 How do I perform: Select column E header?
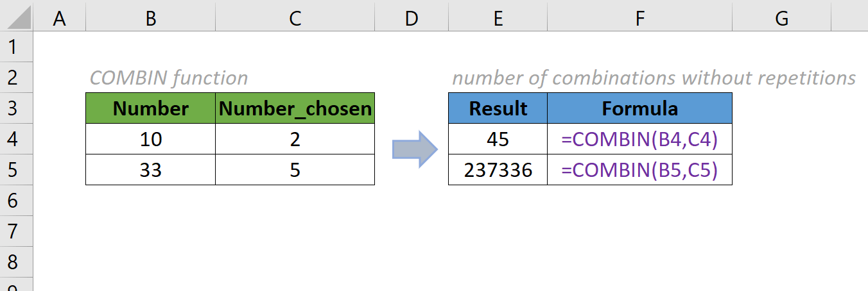point(498,19)
